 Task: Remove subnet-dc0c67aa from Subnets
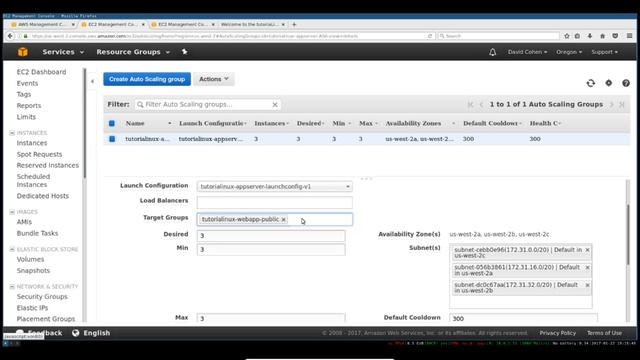(587, 285)
